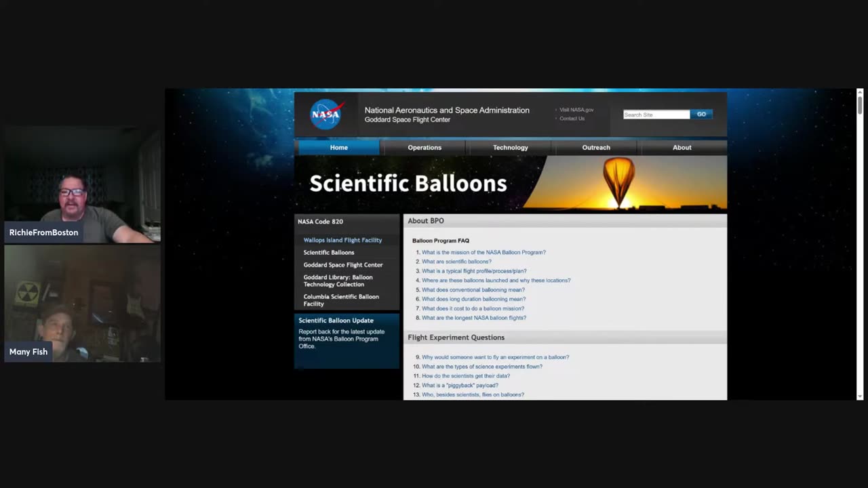Open FAQ: long duration ballooning meaning

pos(473,299)
